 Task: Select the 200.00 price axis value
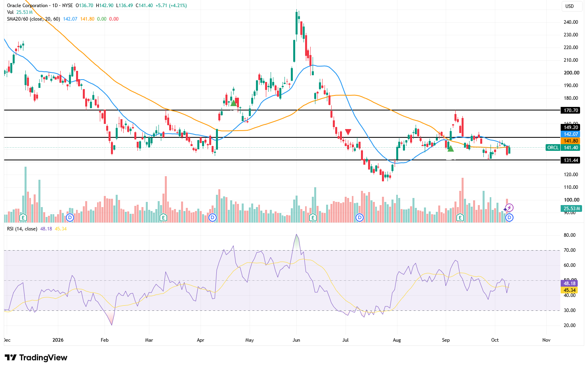point(571,73)
